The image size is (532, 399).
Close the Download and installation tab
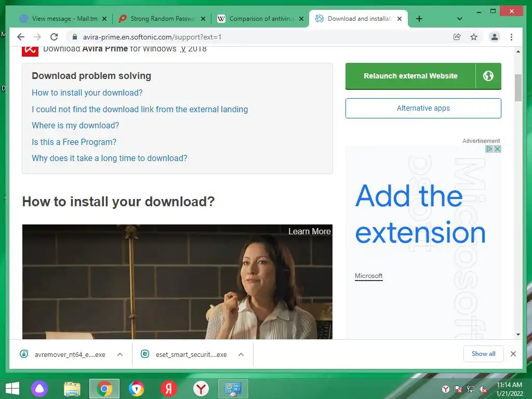400,19
